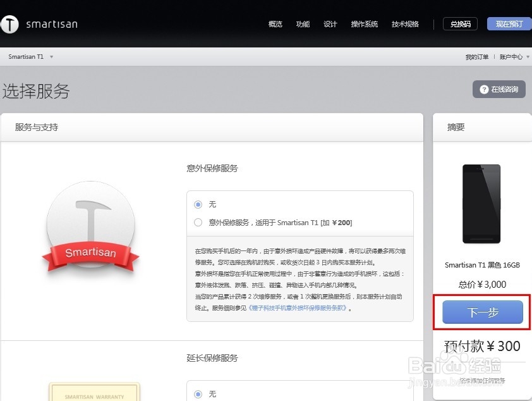Viewport: 532px width, 401px height.
Task: Click the 现在预订 pre-order button
Action: [x=508, y=23]
